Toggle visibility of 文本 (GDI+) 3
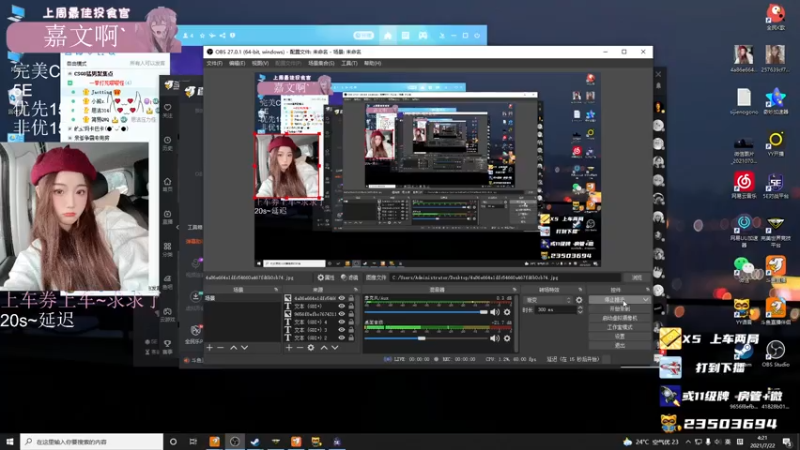800x450 pixels. tap(341, 330)
